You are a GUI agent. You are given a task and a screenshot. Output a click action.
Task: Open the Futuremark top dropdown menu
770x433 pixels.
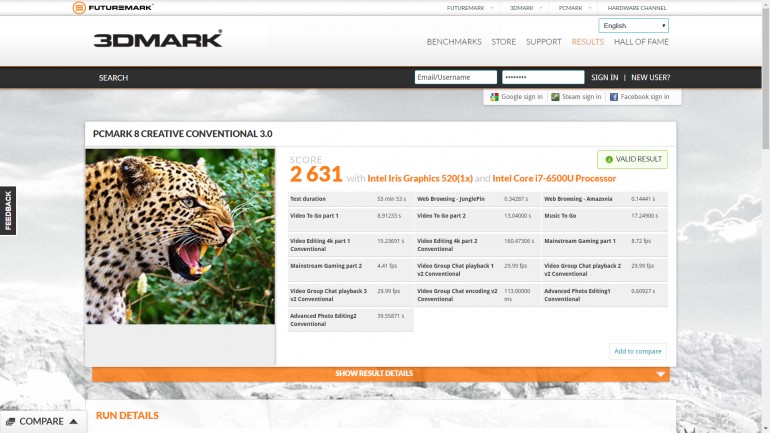(x=469, y=8)
